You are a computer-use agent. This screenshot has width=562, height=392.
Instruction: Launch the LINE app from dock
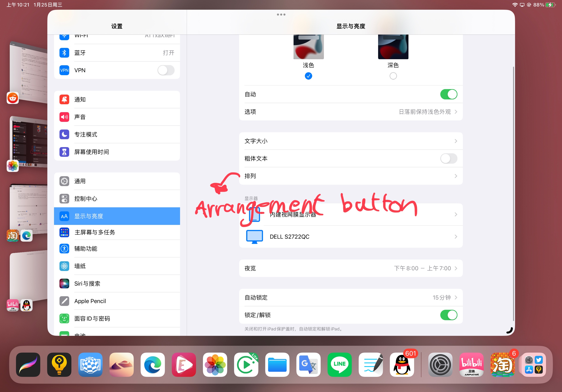[x=339, y=364]
